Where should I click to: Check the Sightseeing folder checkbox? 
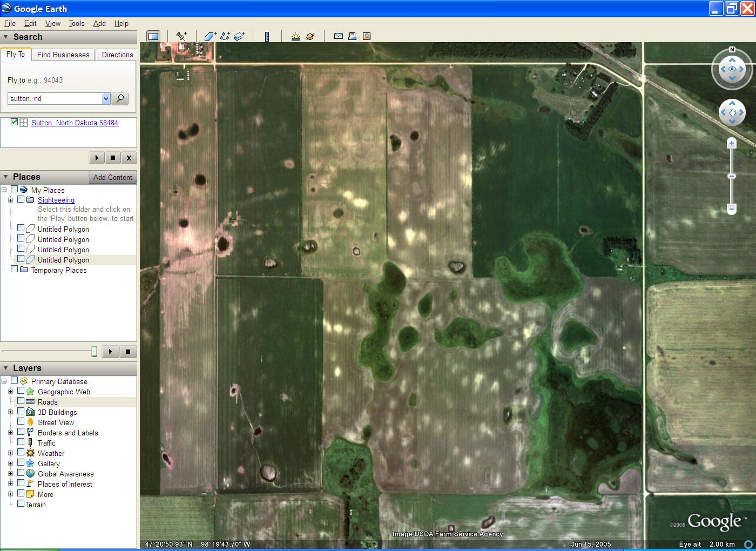pyautogui.click(x=21, y=199)
